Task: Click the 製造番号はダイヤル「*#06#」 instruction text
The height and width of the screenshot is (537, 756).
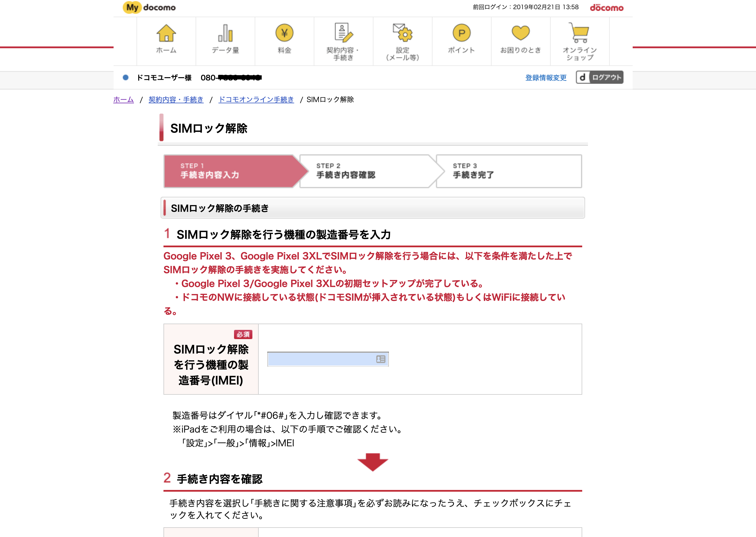Action: (278, 415)
